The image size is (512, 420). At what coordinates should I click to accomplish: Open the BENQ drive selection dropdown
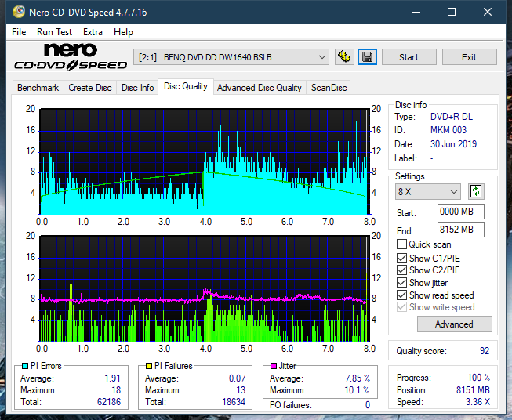(231, 57)
